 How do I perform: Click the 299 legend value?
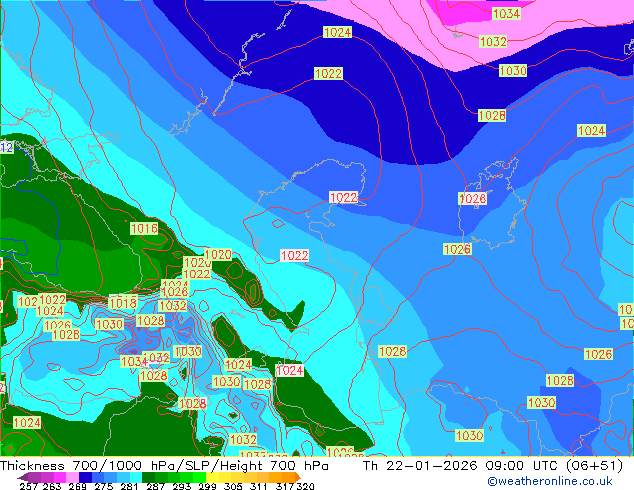207,486
